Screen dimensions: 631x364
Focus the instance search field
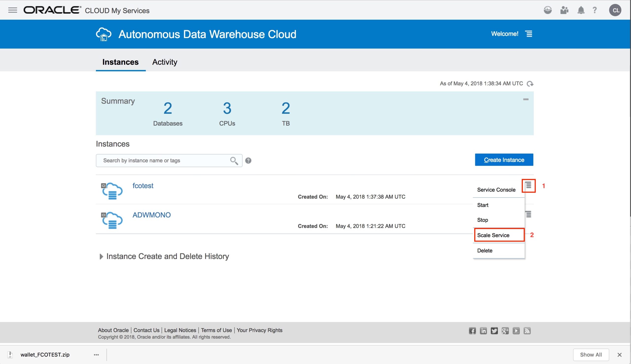click(x=163, y=161)
